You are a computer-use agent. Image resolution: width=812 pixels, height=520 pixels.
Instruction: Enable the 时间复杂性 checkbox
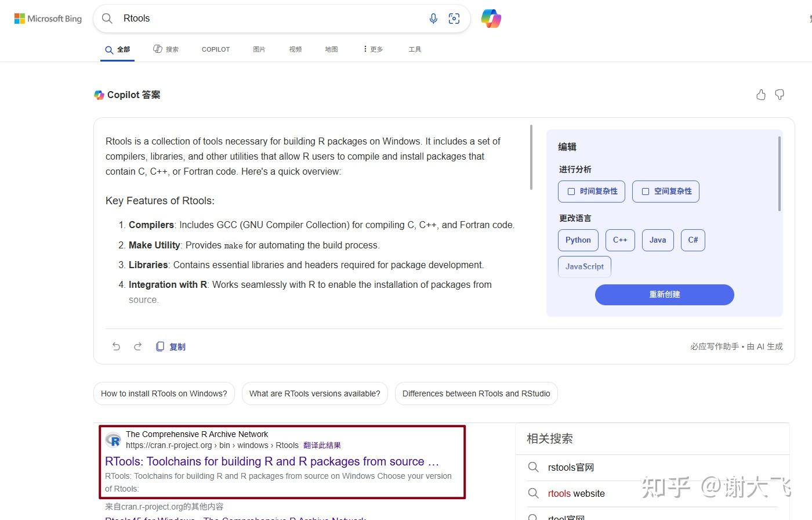coord(571,191)
